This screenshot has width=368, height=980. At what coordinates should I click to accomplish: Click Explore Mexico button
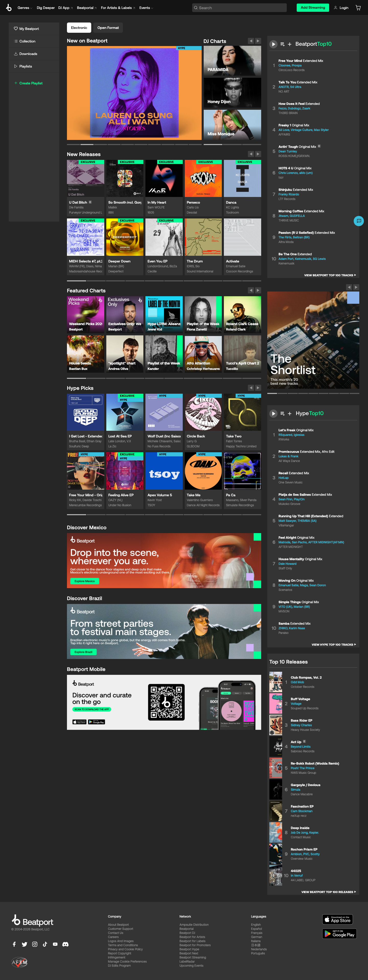(x=84, y=581)
